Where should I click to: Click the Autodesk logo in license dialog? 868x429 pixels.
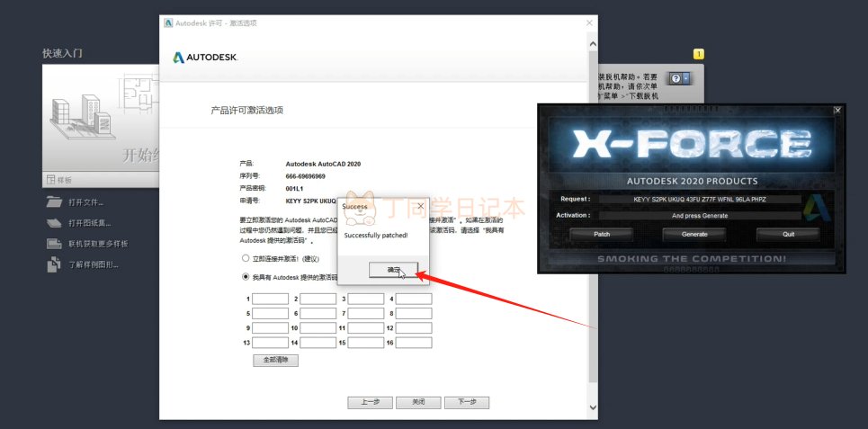click(x=205, y=57)
